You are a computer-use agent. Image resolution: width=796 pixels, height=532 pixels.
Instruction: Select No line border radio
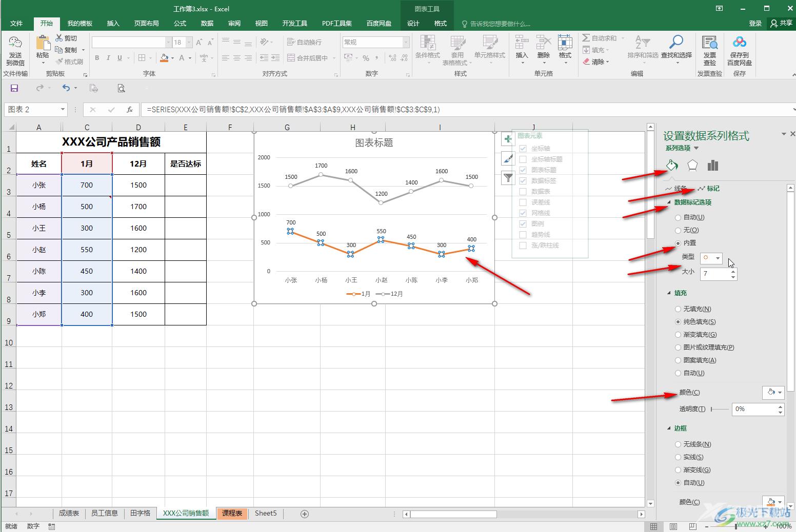pos(678,444)
